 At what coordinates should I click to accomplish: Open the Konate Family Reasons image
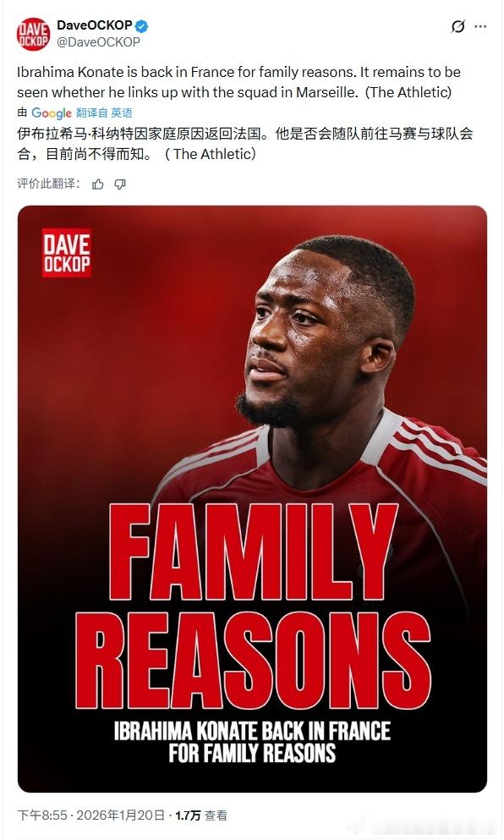click(252, 499)
